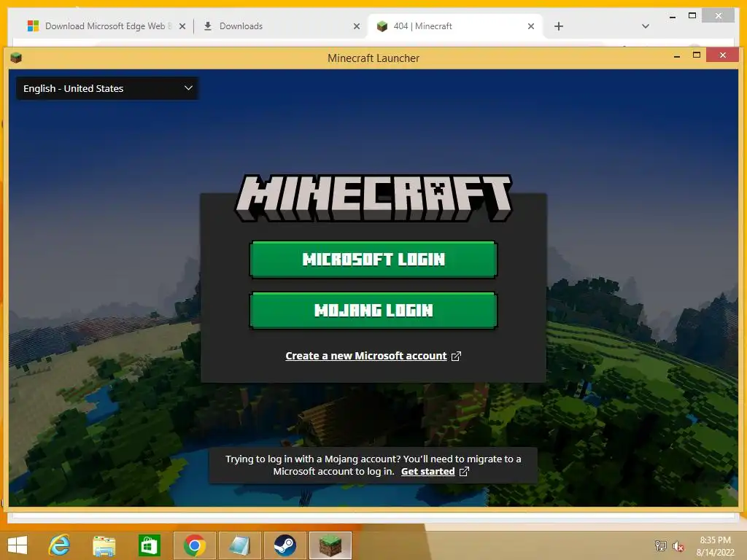The width and height of the screenshot is (747, 560).
Task: Open a new browser tab with plus
Action: pos(559,26)
